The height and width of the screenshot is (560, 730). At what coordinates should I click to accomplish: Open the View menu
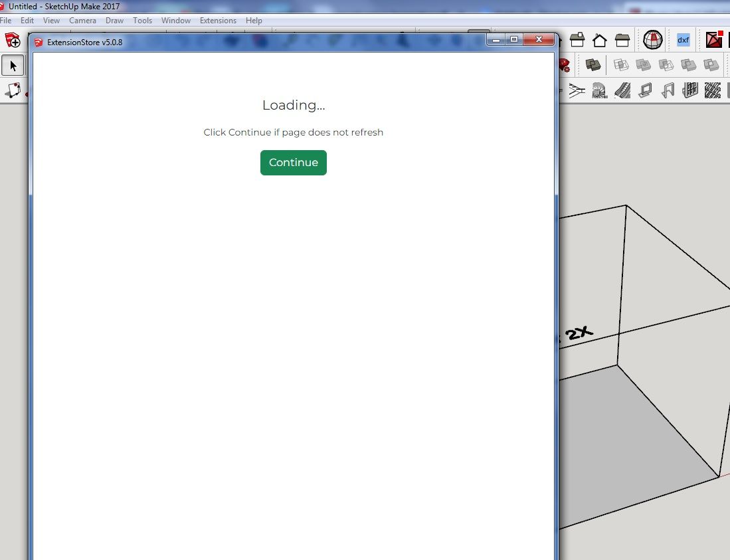coord(51,21)
